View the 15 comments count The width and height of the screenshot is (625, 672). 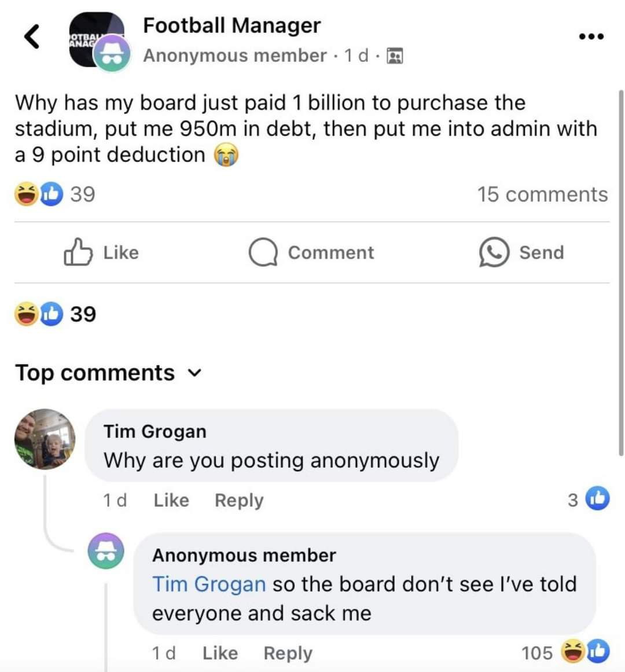pos(542,194)
